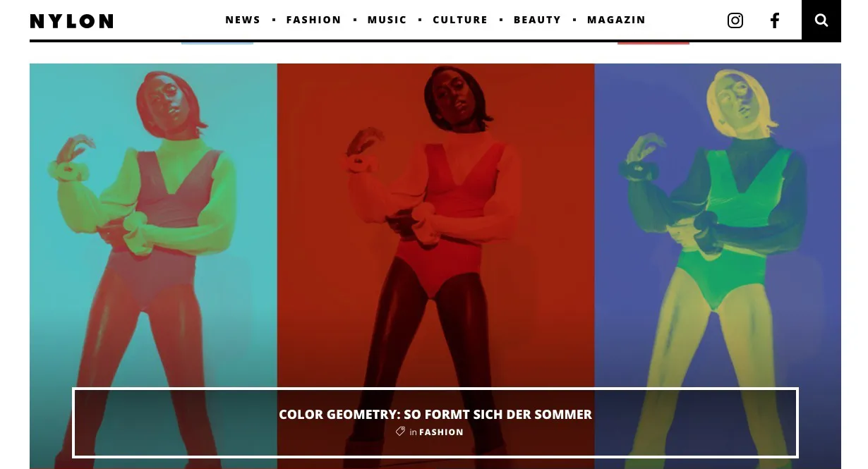868x469 pixels.
Task: Click the empty left area of the caption box
Action: pos(176,422)
